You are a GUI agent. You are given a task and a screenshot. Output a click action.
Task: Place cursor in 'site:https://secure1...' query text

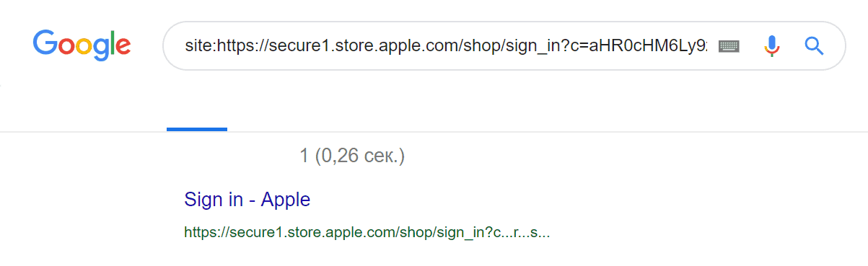tap(446, 46)
